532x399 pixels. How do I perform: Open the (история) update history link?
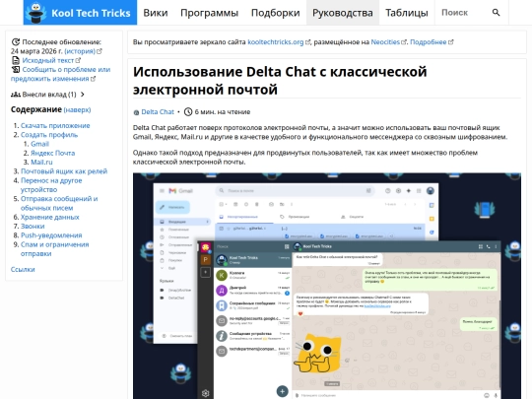pyautogui.click(x=83, y=51)
